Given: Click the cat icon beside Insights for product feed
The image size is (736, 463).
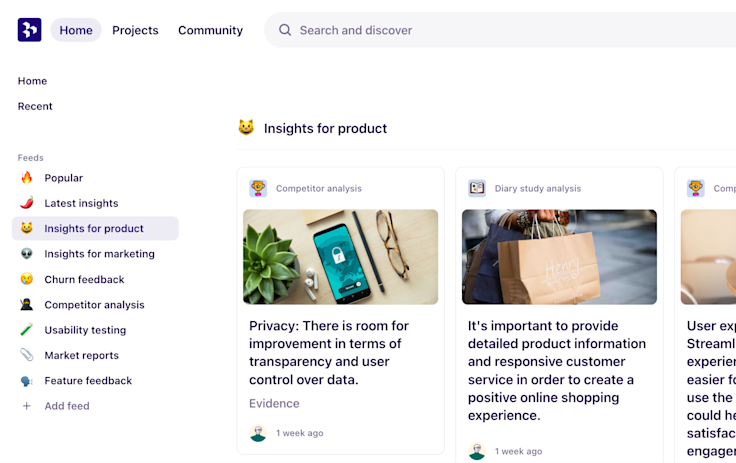Looking at the screenshot, I should 27,228.
